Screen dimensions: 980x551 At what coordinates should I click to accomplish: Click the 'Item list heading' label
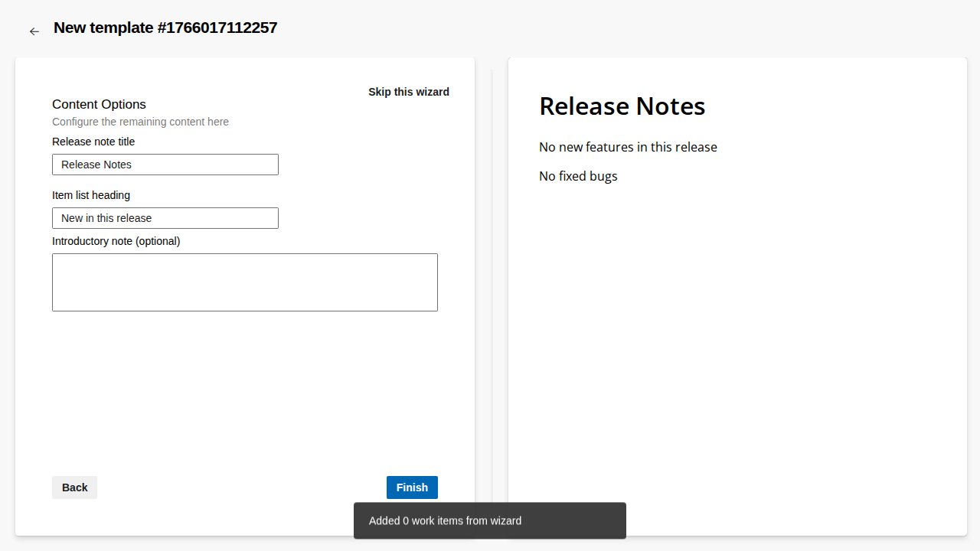[x=91, y=195]
